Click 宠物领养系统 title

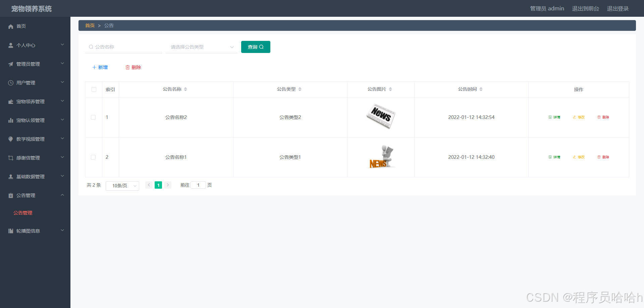click(x=32, y=9)
